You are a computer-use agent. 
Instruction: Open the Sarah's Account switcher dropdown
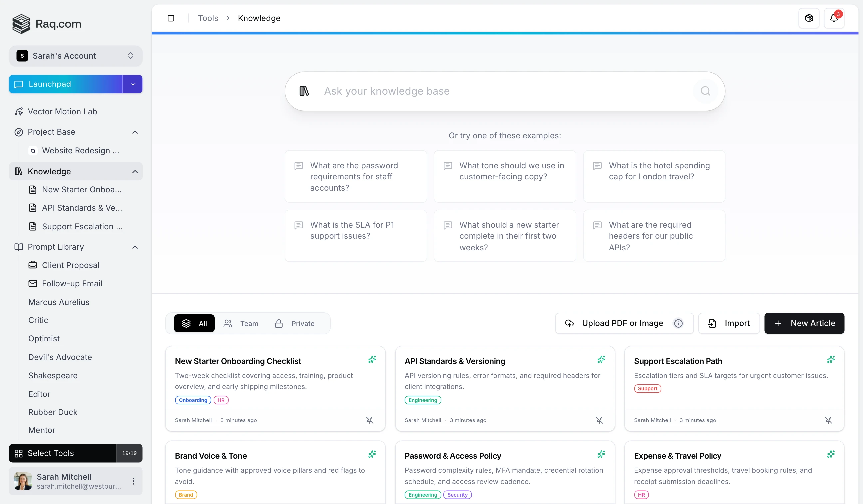pyautogui.click(x=75, y=56)
